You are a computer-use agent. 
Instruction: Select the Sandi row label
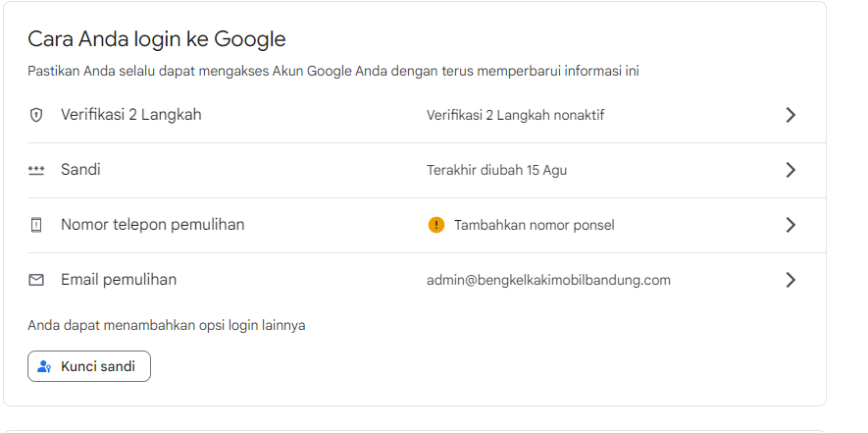80,170
